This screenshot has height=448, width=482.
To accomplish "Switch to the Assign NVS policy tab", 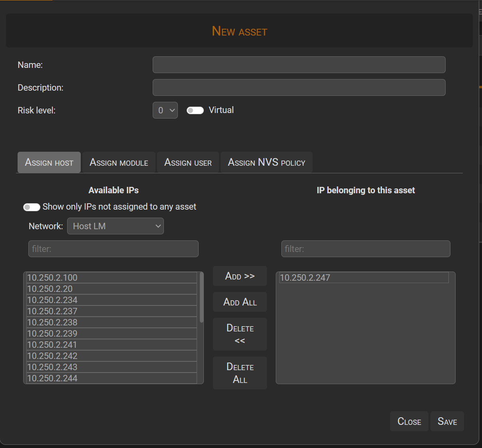I will 266,162.
